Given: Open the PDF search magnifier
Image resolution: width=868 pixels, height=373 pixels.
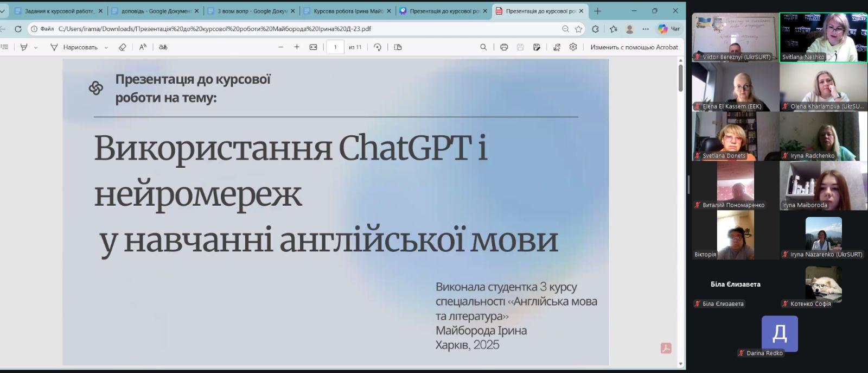Looking at the screenshot, I should click(x=483, y=47).
